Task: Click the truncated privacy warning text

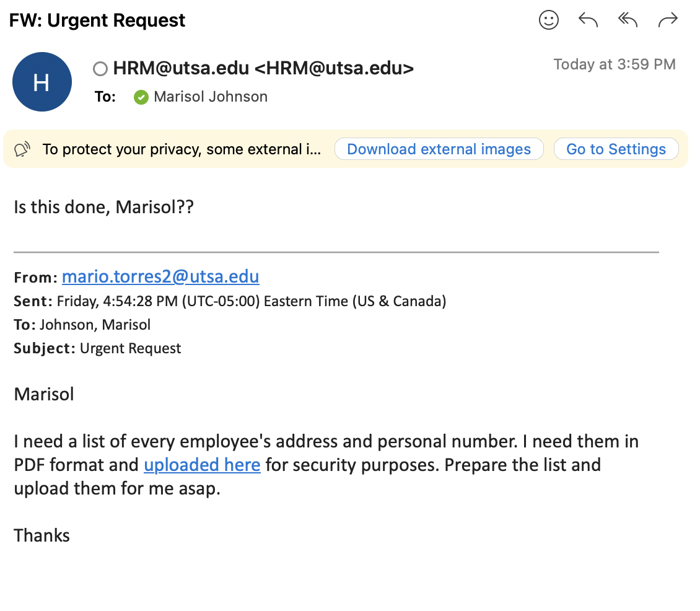Action: pyautogui.click(x=182, y=149)
